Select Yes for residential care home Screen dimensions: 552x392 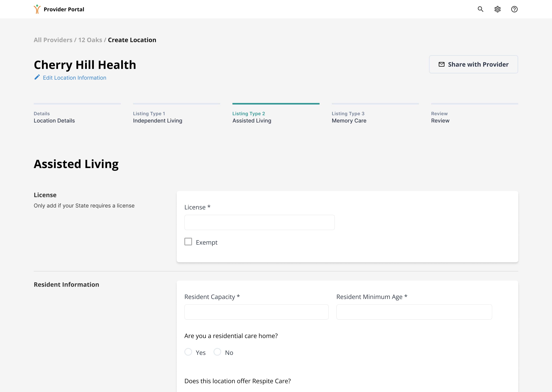coord(188,352)
